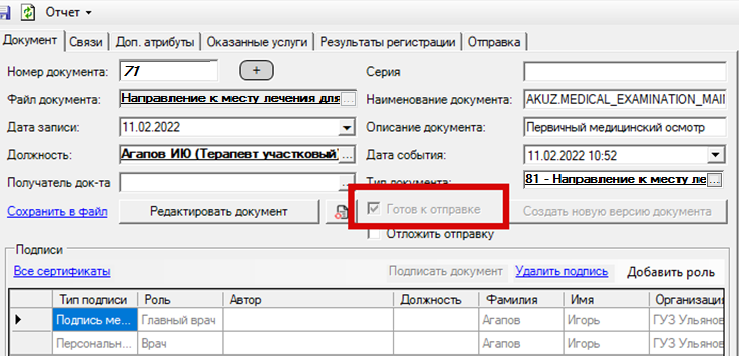Click the browse button for Файл документа
The height and width of the screenshot is (360, 739).
[347, 99]
